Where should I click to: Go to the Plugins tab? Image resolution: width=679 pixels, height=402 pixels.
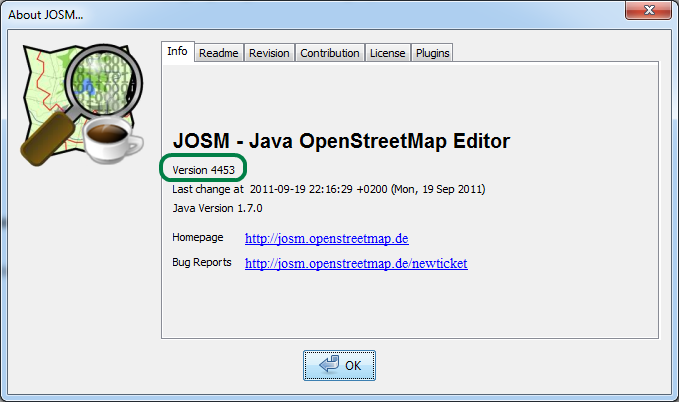pos(432,53)
